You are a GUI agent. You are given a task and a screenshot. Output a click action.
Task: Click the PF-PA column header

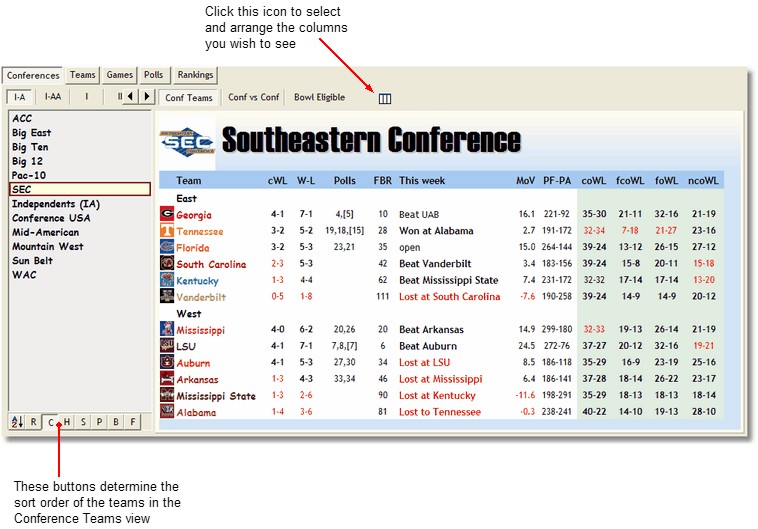pos(557,180)
